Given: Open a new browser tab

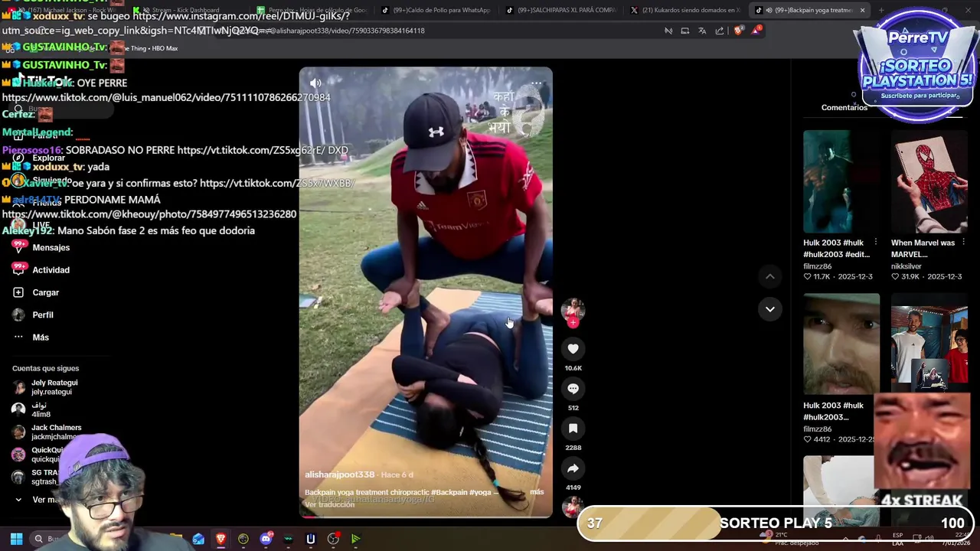Looking at the screenshot, I should (881, 10).
